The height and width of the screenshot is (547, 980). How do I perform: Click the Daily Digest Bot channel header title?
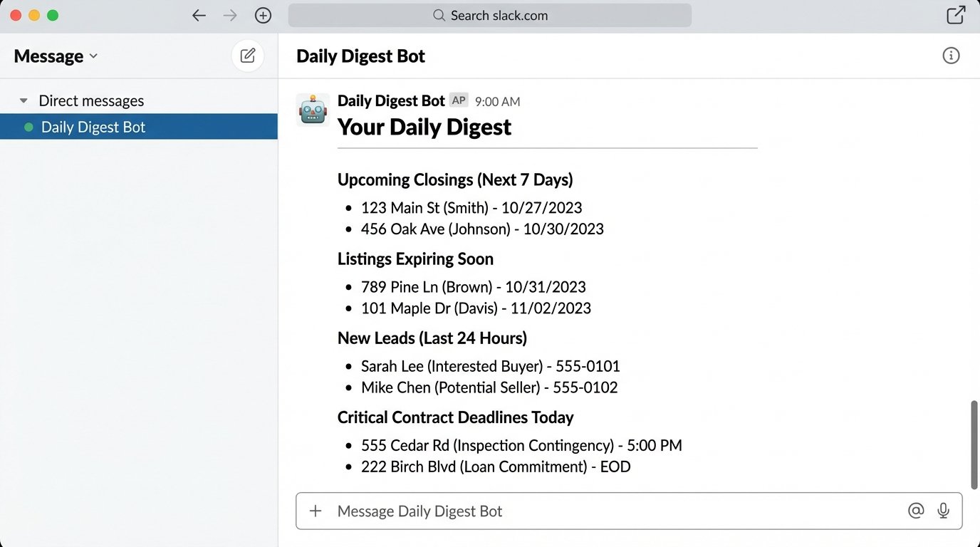(x=360, y=55)
